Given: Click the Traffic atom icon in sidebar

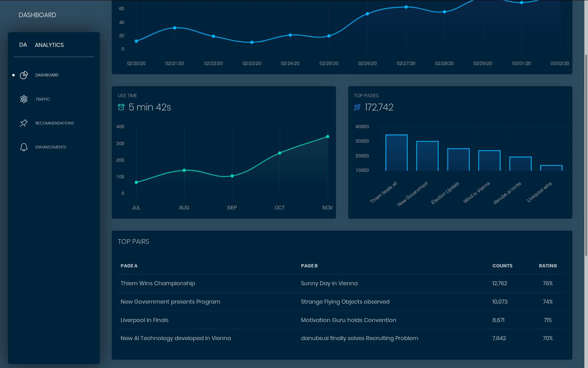Looking at the screenshot, I should [24, 99].
